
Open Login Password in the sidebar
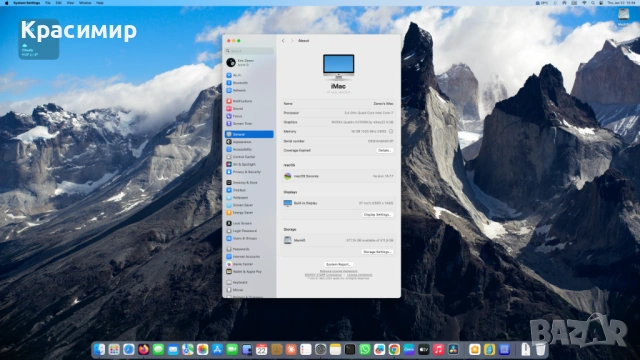click(x=249, y=231)
